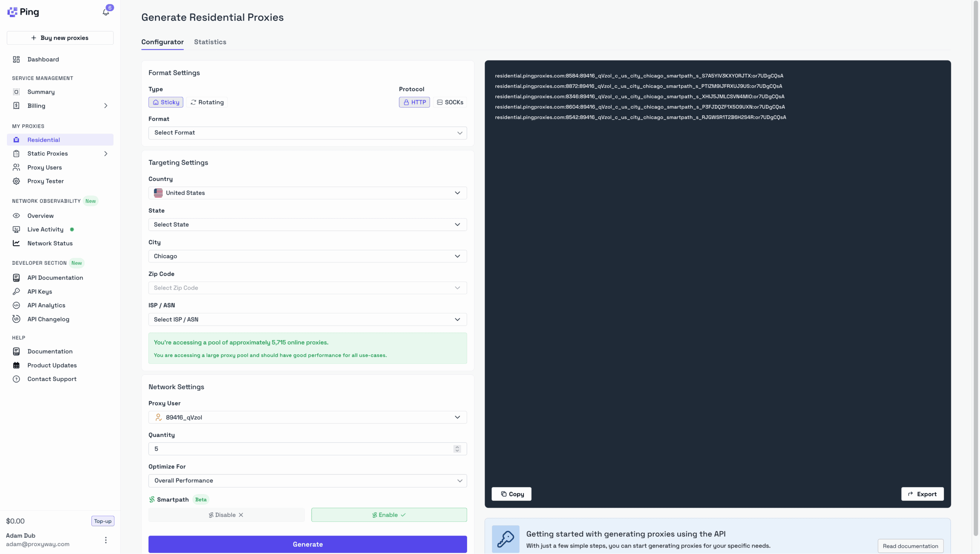This screenshot has height=554, width=980.
Task: Open the user account three-dots menu
Action: [x=106, y=540]
